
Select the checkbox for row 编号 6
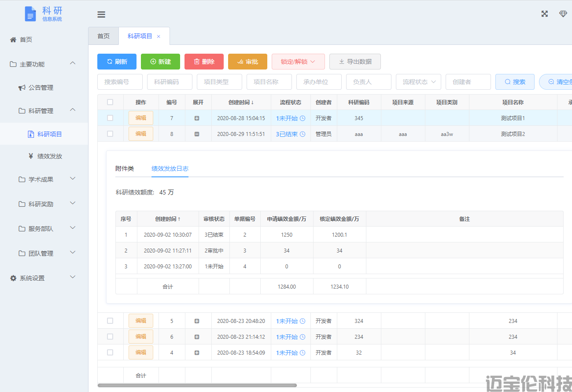pyautogui.click(x=110, y=337)
